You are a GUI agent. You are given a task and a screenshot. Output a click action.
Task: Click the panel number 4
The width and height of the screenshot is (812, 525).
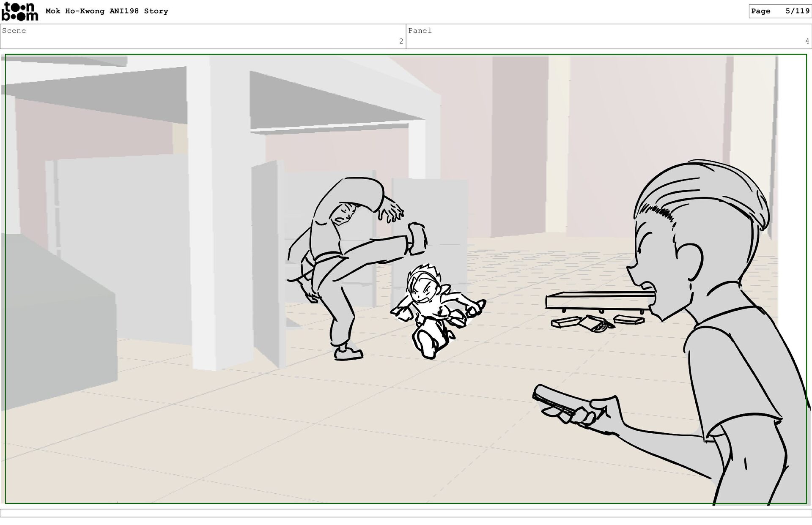(x=807, y=41)
